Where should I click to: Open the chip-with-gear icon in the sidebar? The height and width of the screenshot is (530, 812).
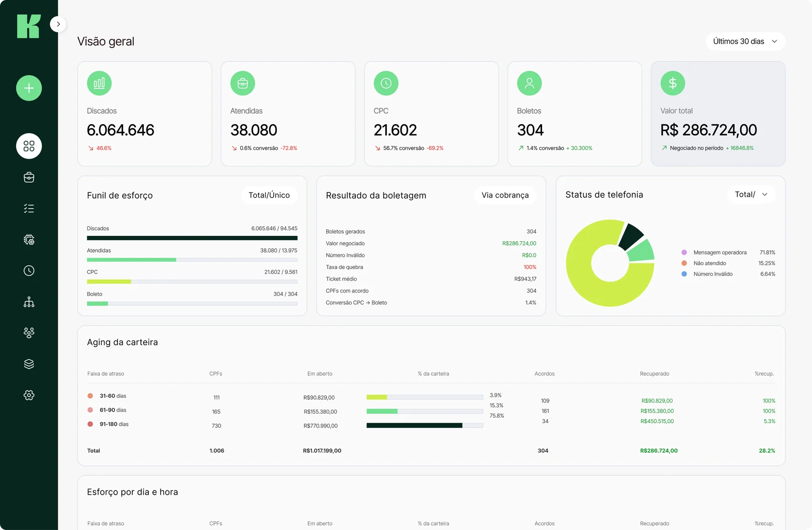pos(29,240)
